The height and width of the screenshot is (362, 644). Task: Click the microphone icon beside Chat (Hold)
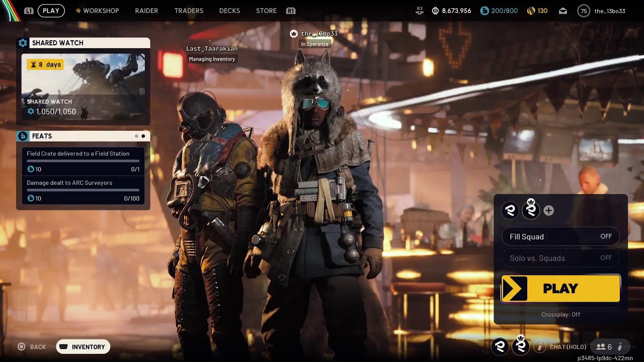pos(540,346)
